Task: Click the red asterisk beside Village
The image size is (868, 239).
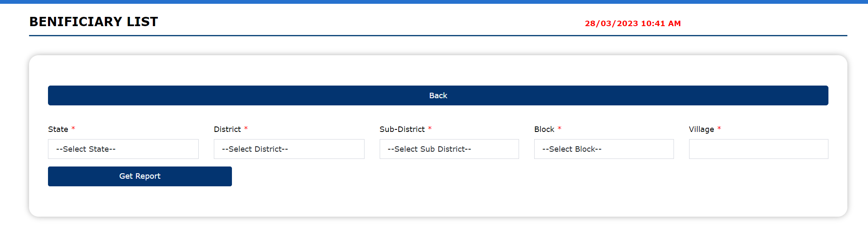Action: coord(719,129)
